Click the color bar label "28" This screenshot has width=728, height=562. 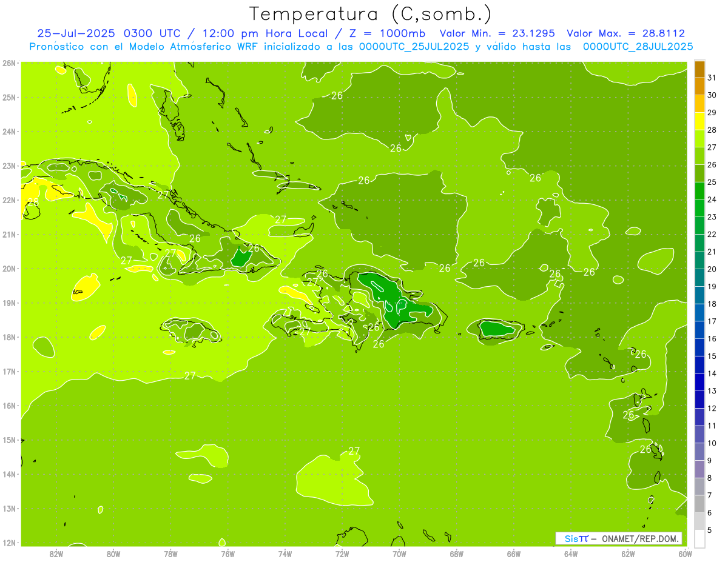coord(712,130)
